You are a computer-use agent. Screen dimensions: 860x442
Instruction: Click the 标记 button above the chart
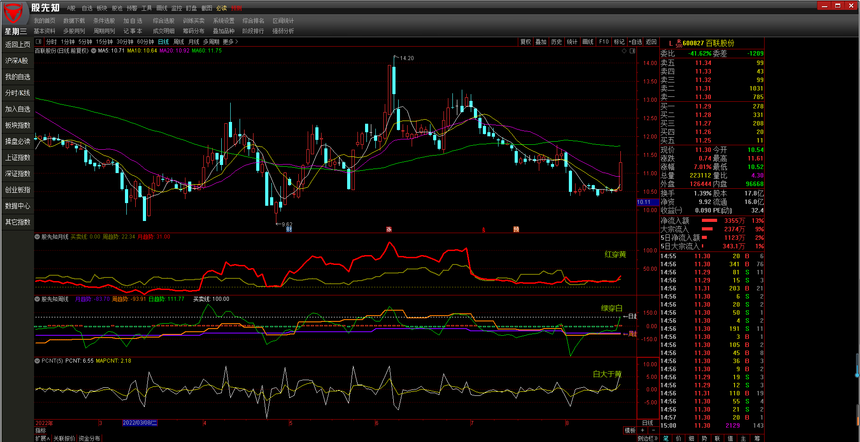[619, 42]
